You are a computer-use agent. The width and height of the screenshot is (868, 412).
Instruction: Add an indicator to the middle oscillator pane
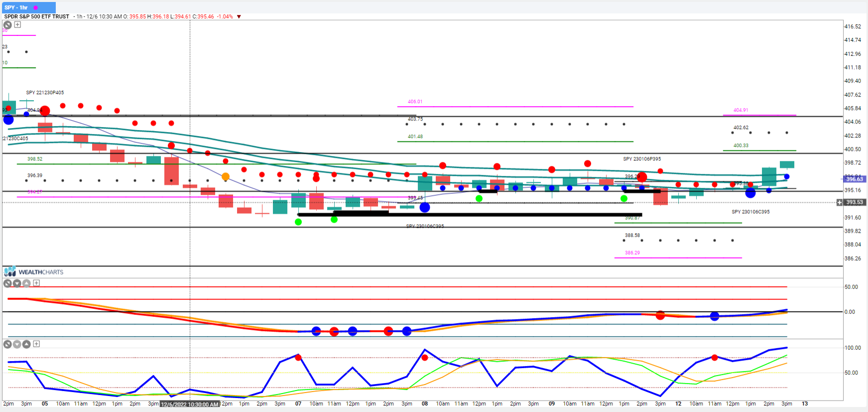pos(36,283)
